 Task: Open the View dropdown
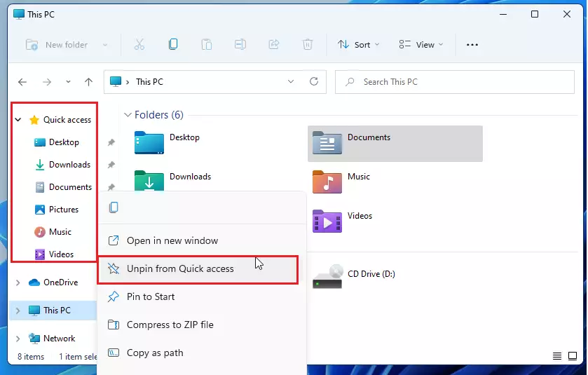coord(421,45)
